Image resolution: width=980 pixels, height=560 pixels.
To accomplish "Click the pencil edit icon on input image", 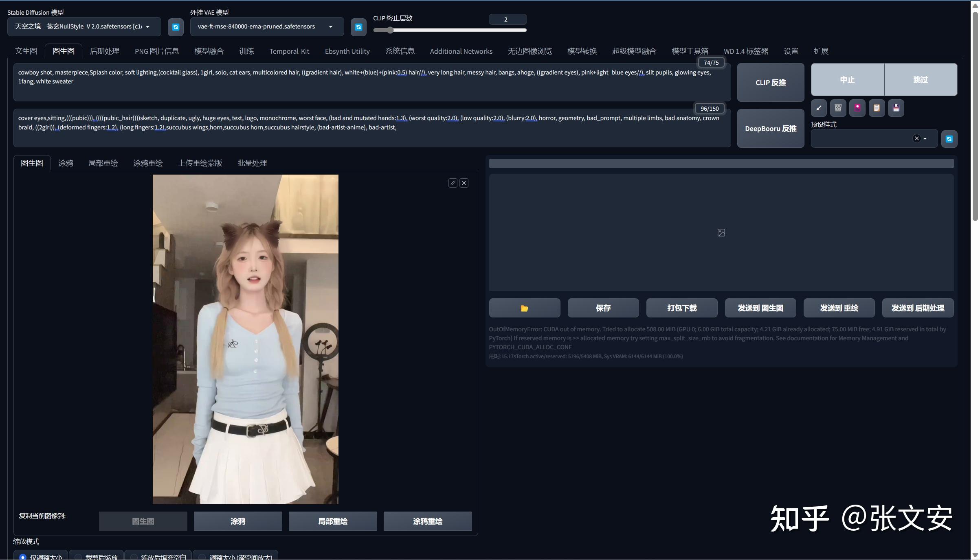I will (x=453, y=183).
